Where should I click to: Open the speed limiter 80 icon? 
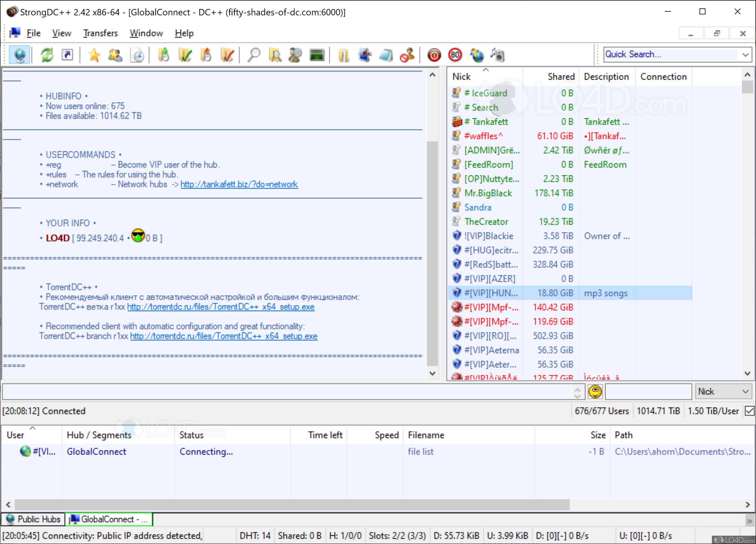pos(455,55)
